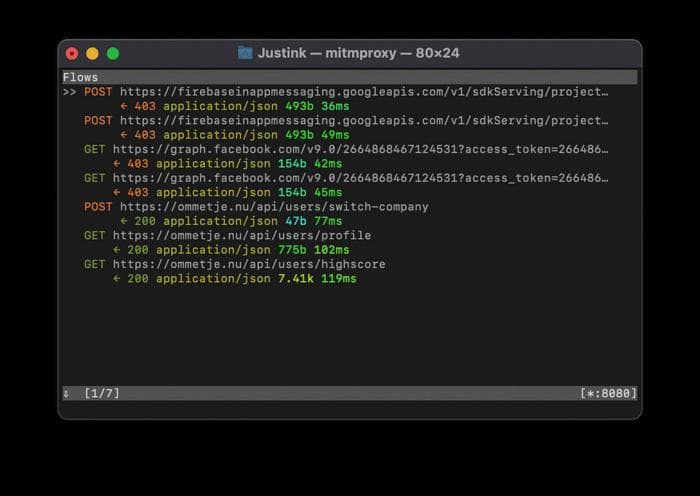This screenshot has width=700, height=496.
Task: Click the Flows header label
Action: [80, 77]
